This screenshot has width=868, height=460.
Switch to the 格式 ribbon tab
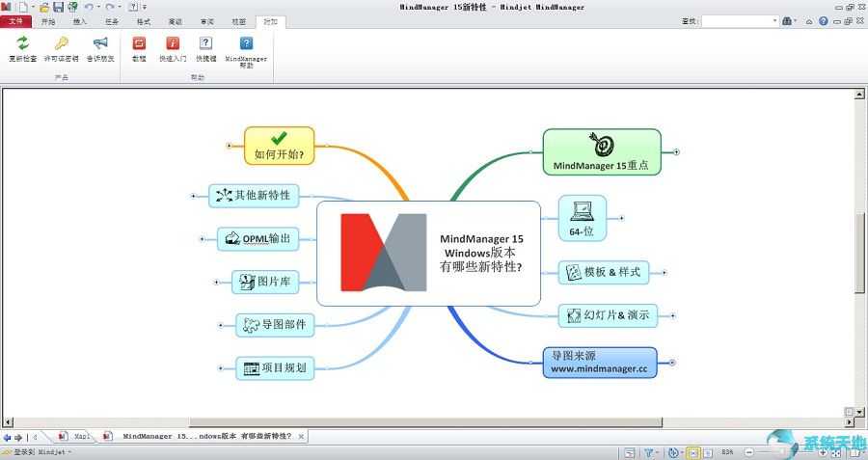pos(144,21)
